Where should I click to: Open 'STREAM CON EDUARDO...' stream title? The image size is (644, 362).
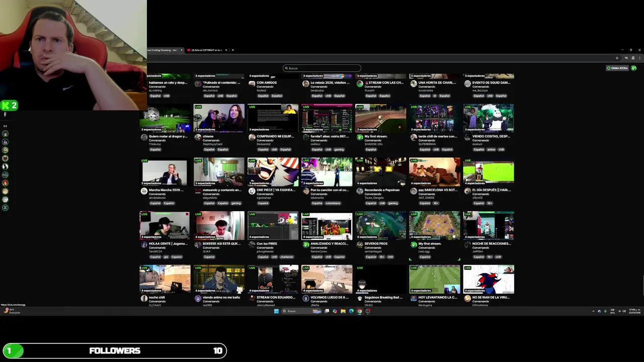(276, 298)
